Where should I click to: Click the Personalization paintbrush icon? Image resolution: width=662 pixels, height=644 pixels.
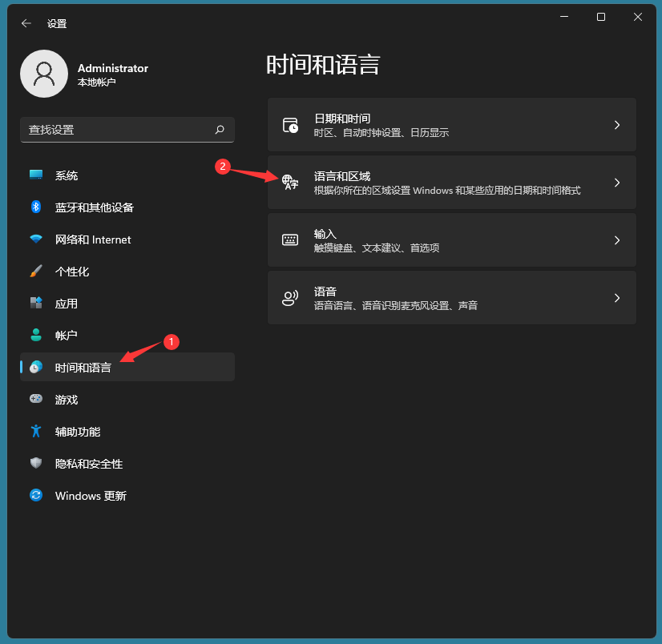36,271
